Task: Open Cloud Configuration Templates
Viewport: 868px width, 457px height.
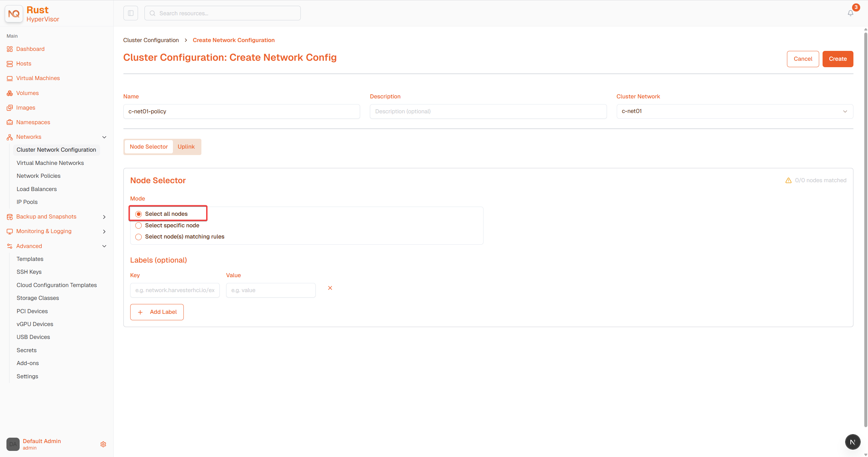Action: [x=57, y=285]
